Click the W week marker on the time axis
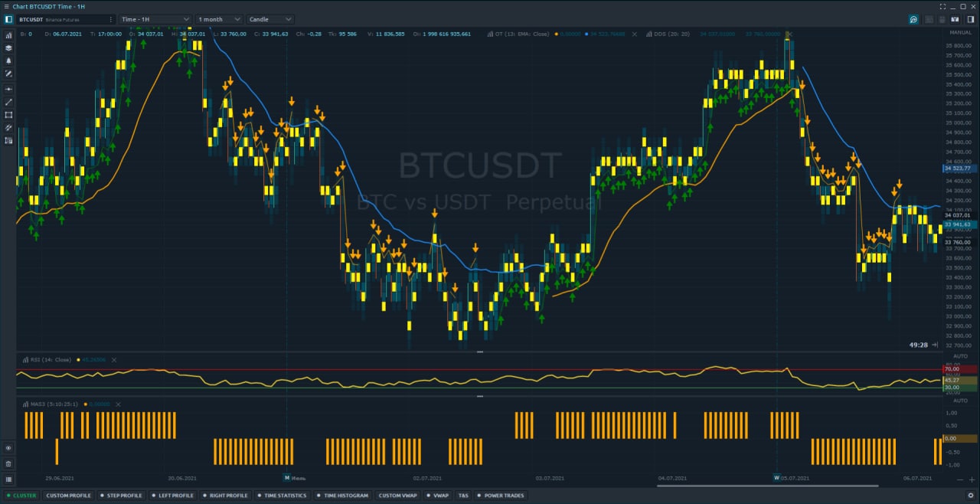Image resolution: width=980 pixels, height=504 pixels. click(776, 477)
